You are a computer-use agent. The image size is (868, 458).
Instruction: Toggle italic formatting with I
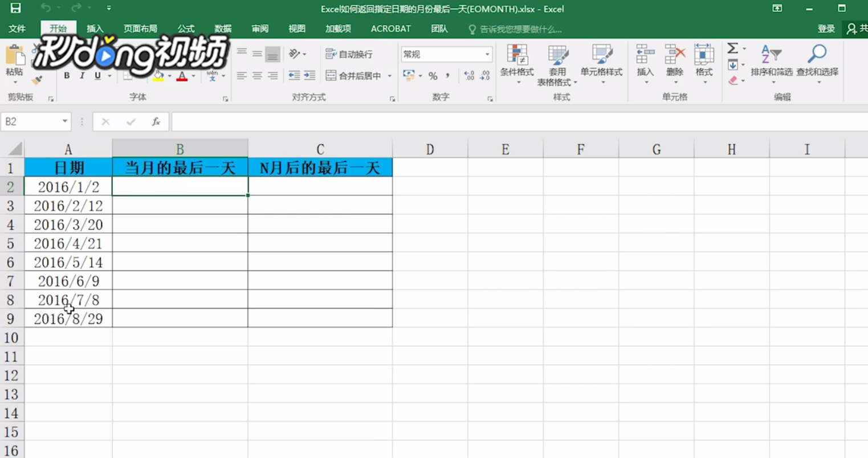pos(82,75)
